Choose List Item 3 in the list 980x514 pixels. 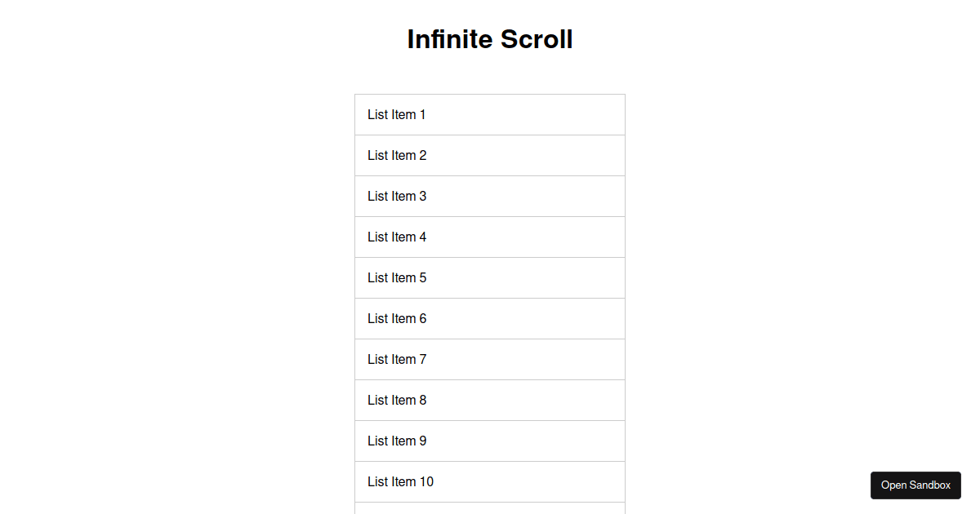click(489, 197)
